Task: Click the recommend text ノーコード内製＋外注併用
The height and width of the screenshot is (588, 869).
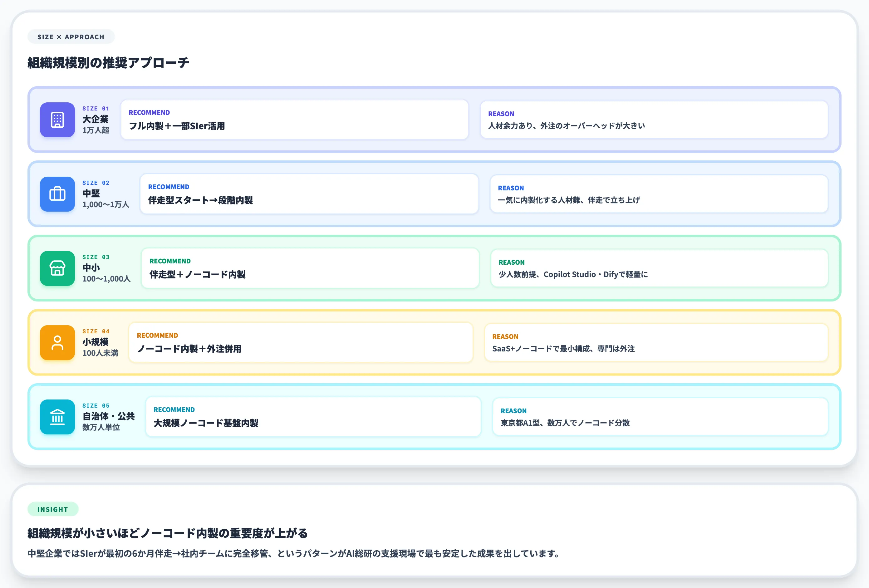Action: click(189, 349)
